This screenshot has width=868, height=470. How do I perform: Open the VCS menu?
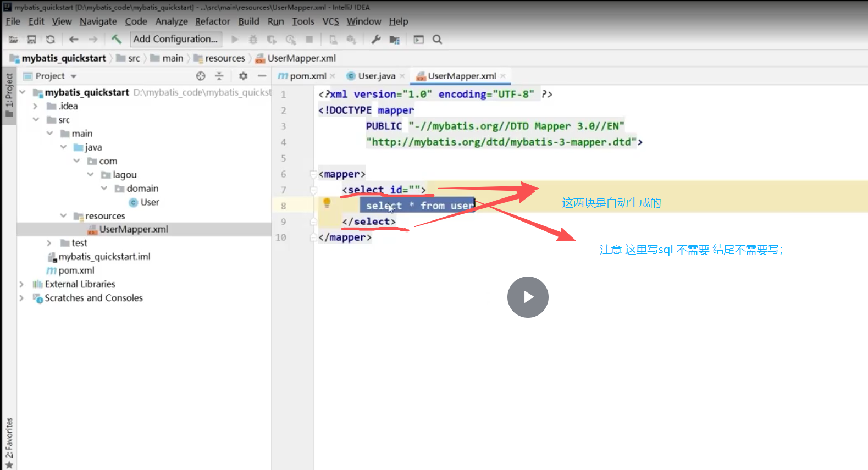(x=330, y=21)
